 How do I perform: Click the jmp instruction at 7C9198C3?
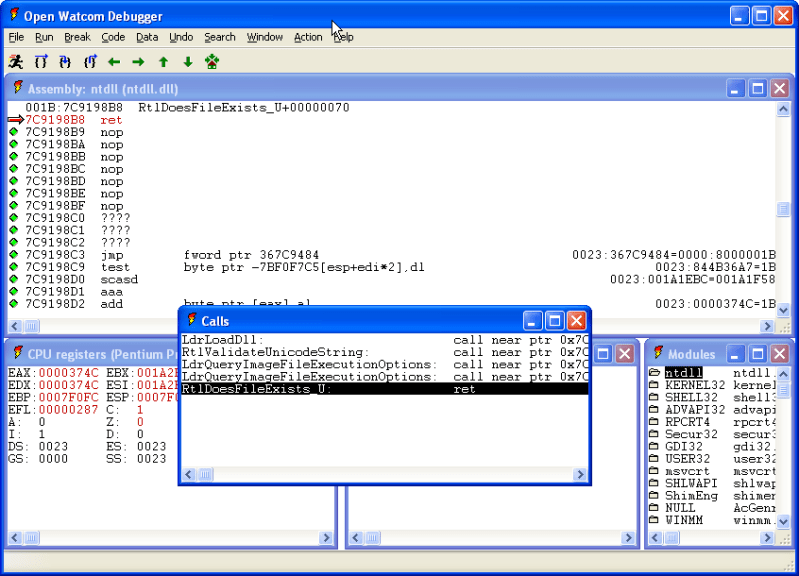pos(112,255)
